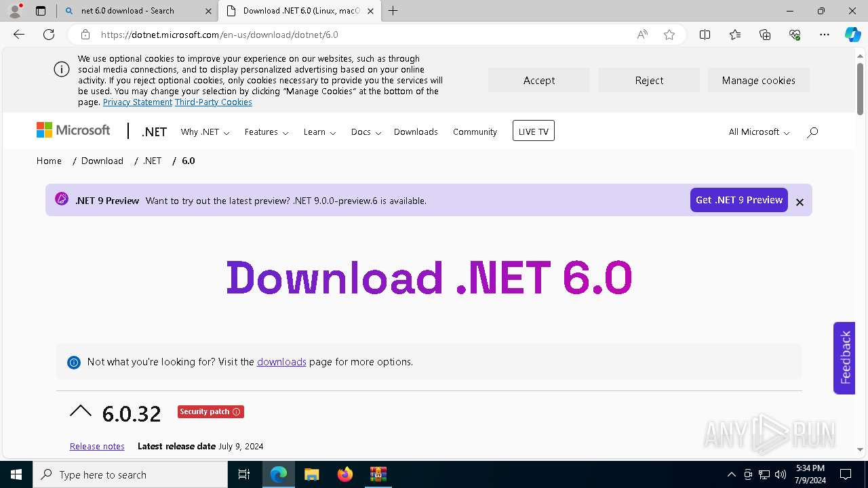Viewport: 868px width, 488px height.
Task: Add a new browser tab
Action: pos(393,11)
